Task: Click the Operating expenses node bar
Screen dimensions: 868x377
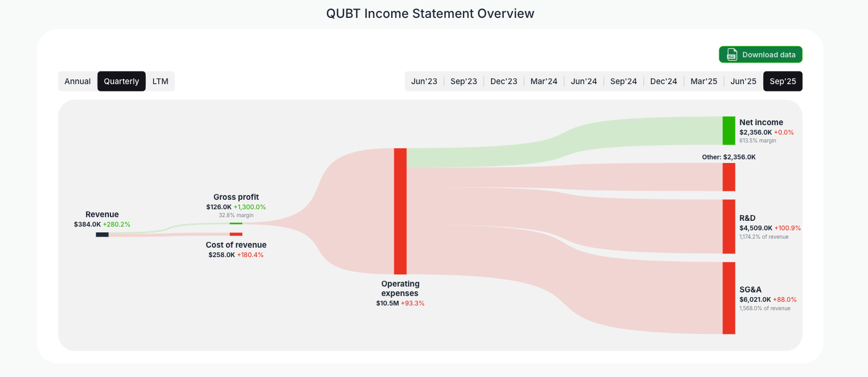Action: click(x=400, y=210)
